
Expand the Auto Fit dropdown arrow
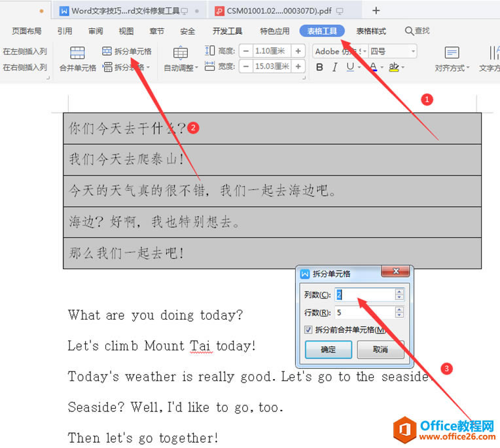(197, 67)
